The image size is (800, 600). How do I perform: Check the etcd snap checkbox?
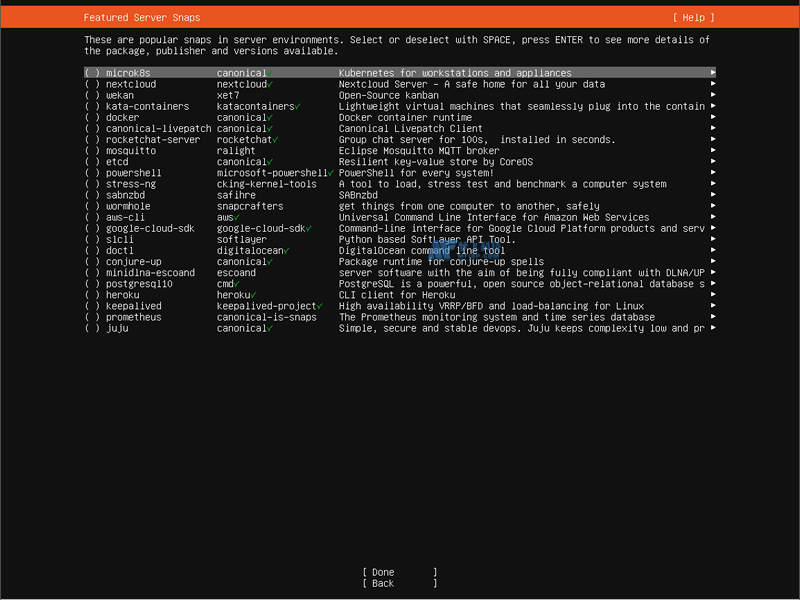coord(90,161)
